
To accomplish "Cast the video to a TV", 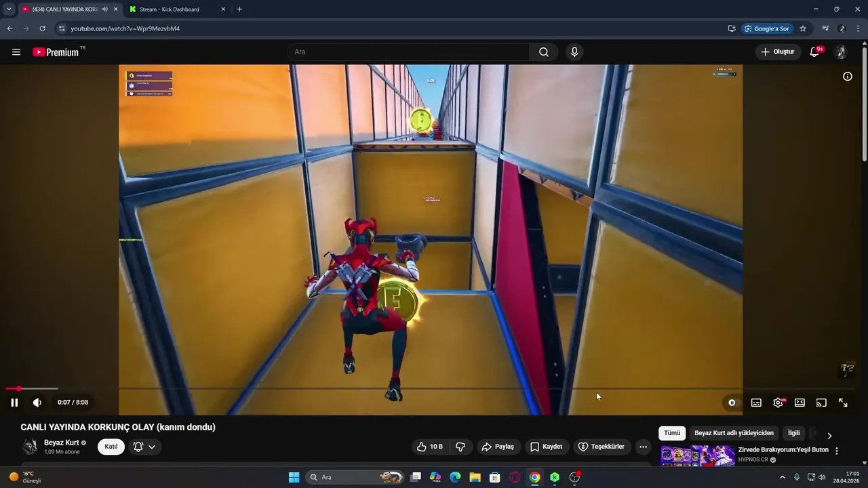I will click(821, 403).
